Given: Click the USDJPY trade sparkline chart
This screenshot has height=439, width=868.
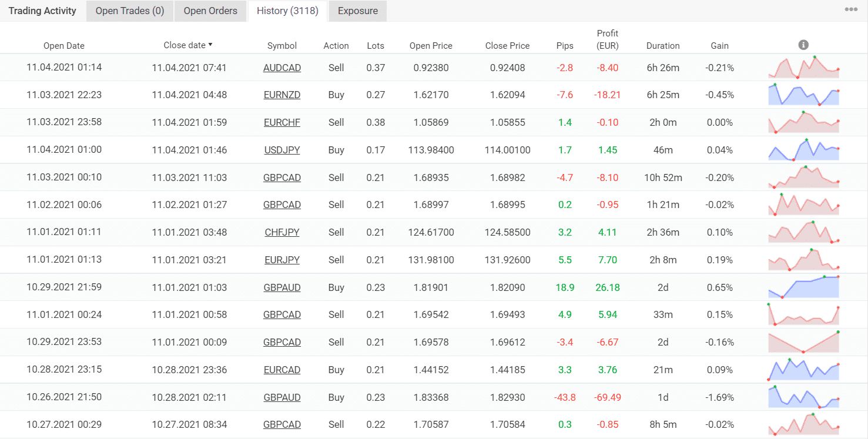Looking at the screenshot, I should [803, 149].
